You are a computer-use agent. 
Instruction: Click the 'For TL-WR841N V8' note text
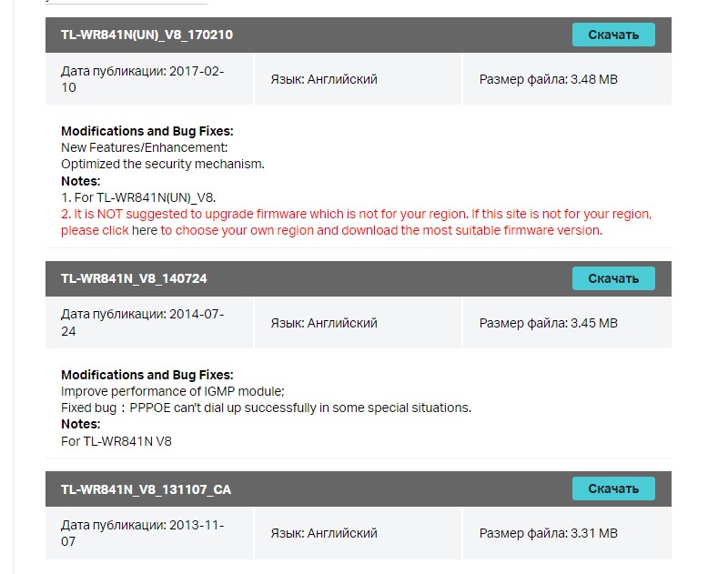point(116,440)
